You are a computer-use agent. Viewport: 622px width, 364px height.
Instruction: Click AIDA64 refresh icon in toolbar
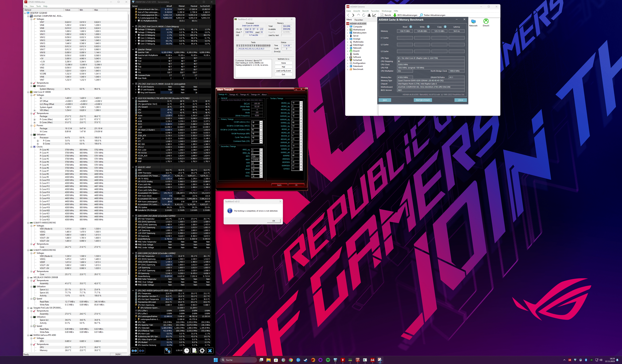(364, 15)
